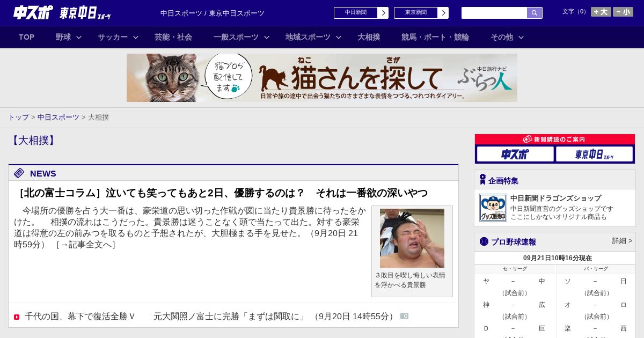Click the 楽 － 西 game score row
Image resolution: width=644 pixels, height=338 pixels.
click(596, 328)
